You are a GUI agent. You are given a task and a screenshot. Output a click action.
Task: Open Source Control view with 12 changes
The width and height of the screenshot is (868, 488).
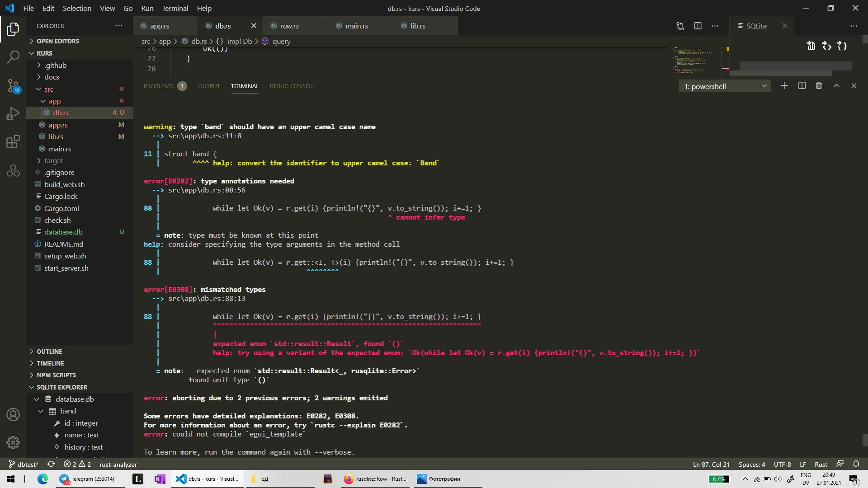13,85
